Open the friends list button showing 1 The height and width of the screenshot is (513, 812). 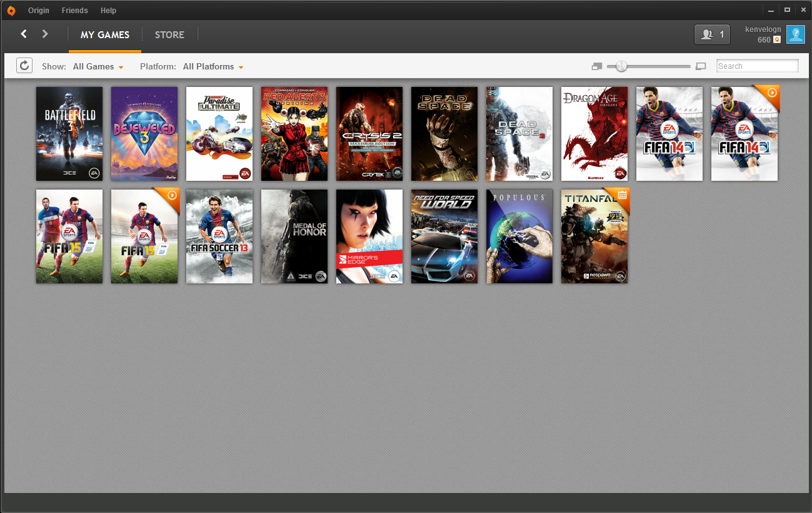click(x=712, y=34)
